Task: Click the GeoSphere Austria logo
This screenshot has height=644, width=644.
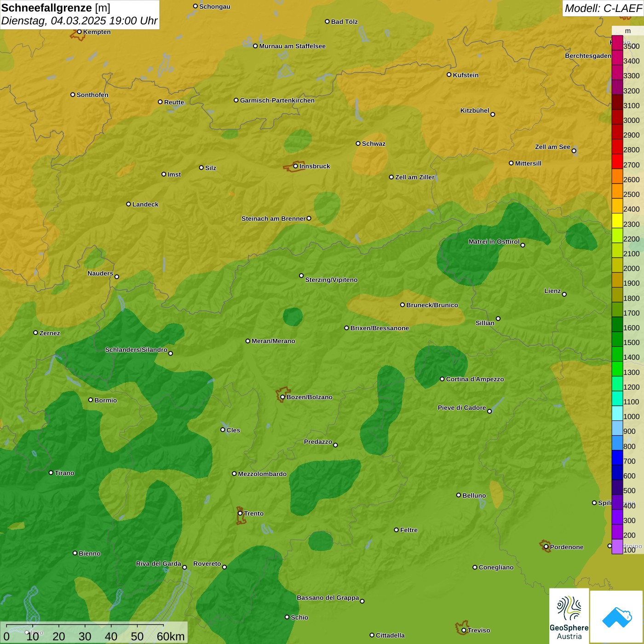Action: tap(569, 615)
